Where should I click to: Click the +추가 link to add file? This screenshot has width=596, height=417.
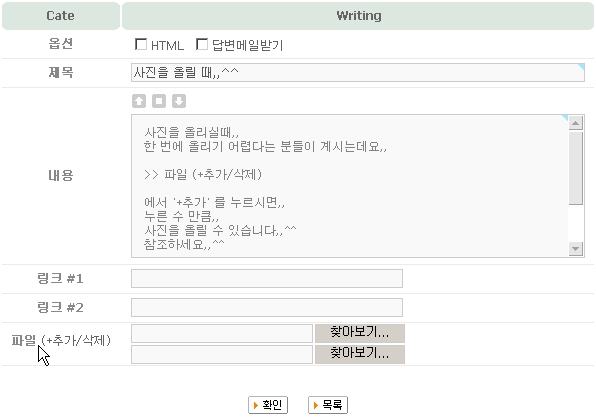click(x=60, y=340)
